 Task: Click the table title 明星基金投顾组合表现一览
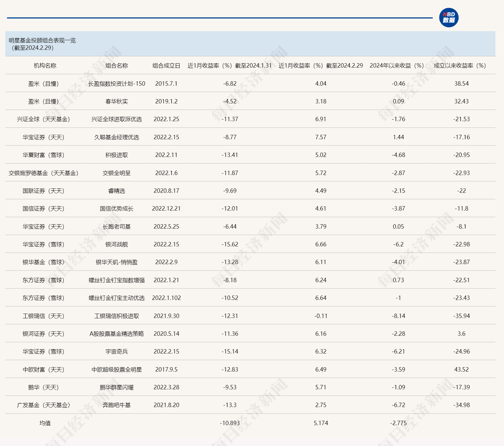coord(42,40)
